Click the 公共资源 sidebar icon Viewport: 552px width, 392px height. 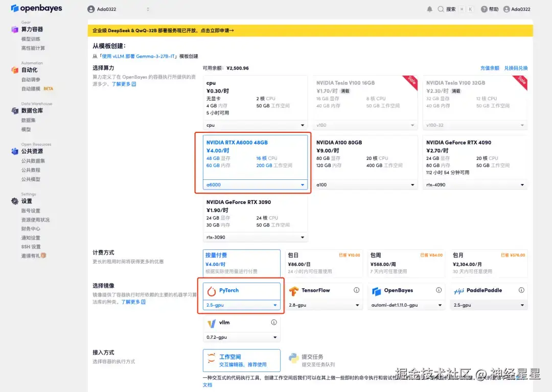click(x=15, y=151)
